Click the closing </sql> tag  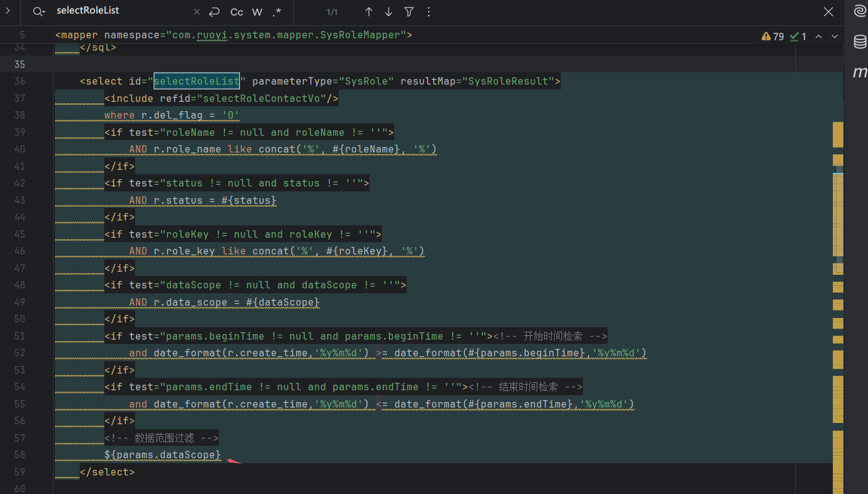coord(98,47)
